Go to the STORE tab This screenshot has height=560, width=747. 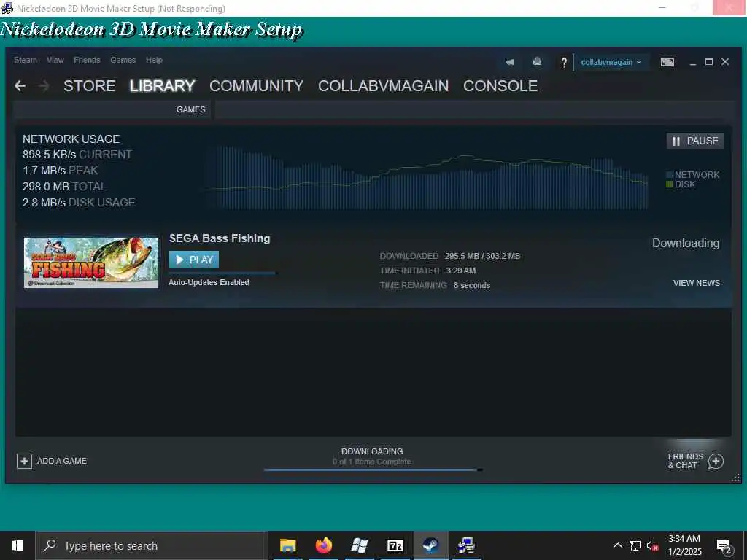click(90, 86)
